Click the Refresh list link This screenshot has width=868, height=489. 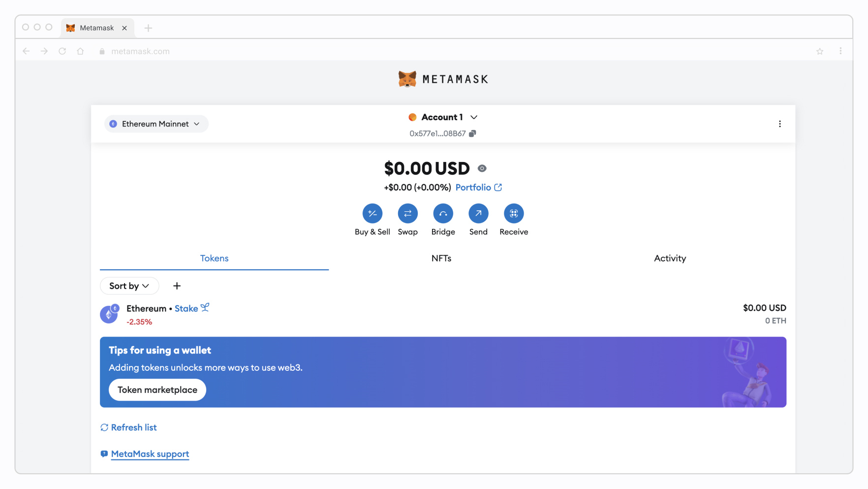coord(134,427)
